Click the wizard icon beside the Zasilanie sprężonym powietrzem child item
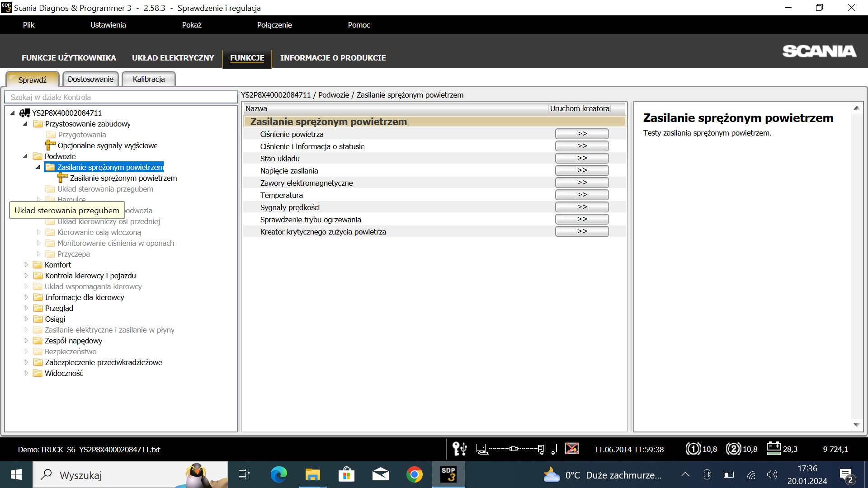 pos(63,178)
